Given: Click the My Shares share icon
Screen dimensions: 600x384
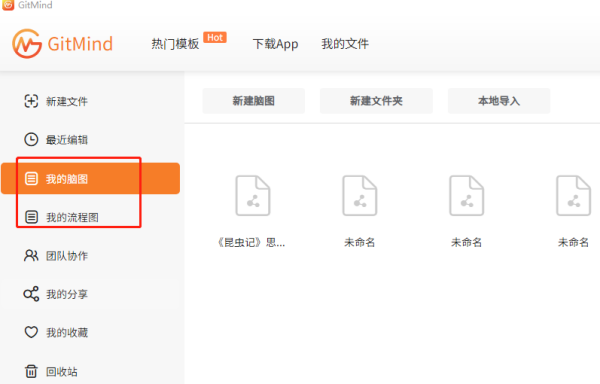Looking at the screenshot, I should click(31, 294).
